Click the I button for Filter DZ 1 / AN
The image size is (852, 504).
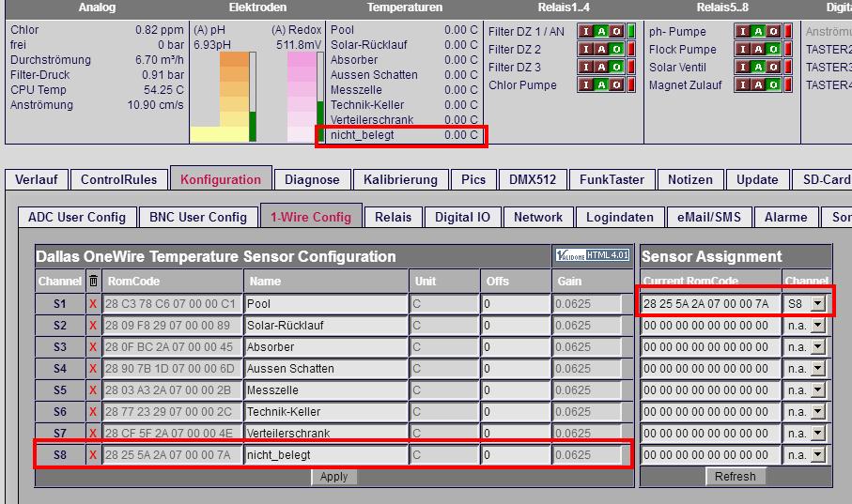tap(586, 31)
